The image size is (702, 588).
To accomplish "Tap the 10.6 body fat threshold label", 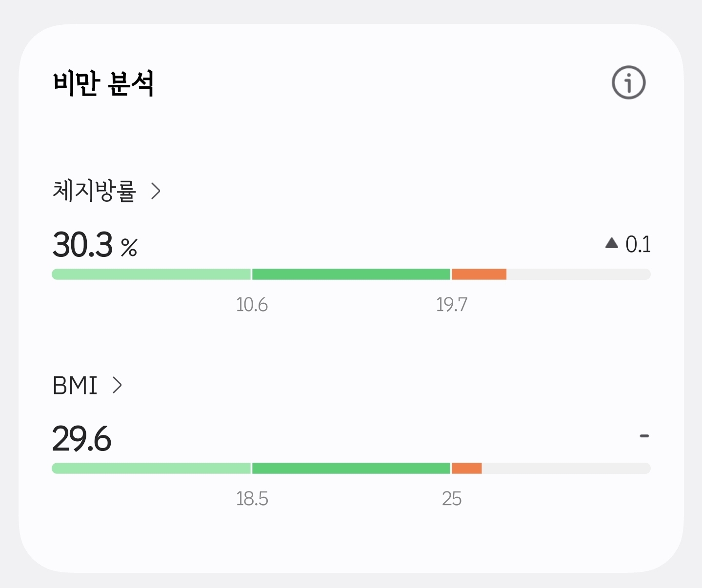I will tap(252, 305).
